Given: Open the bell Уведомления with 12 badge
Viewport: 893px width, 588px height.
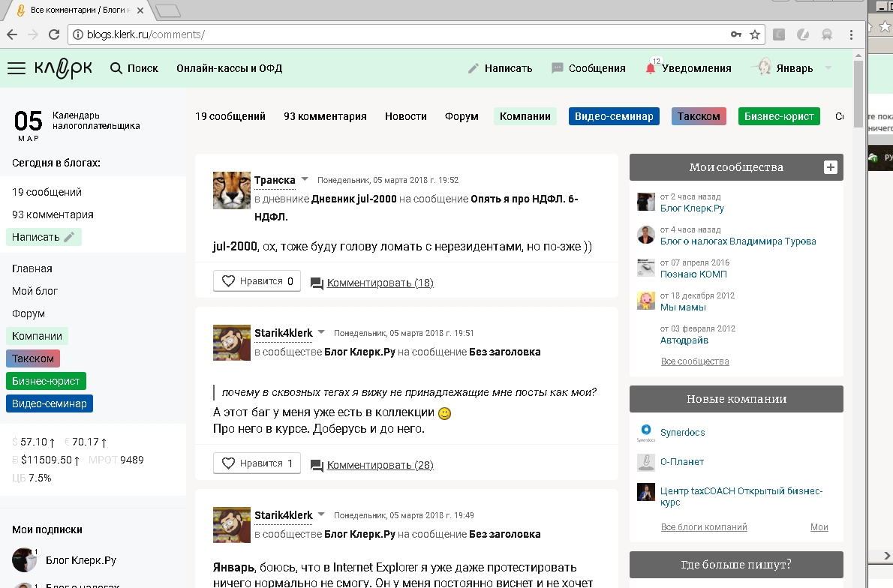Looking at the screenshot, I should (x=688, y=68).
